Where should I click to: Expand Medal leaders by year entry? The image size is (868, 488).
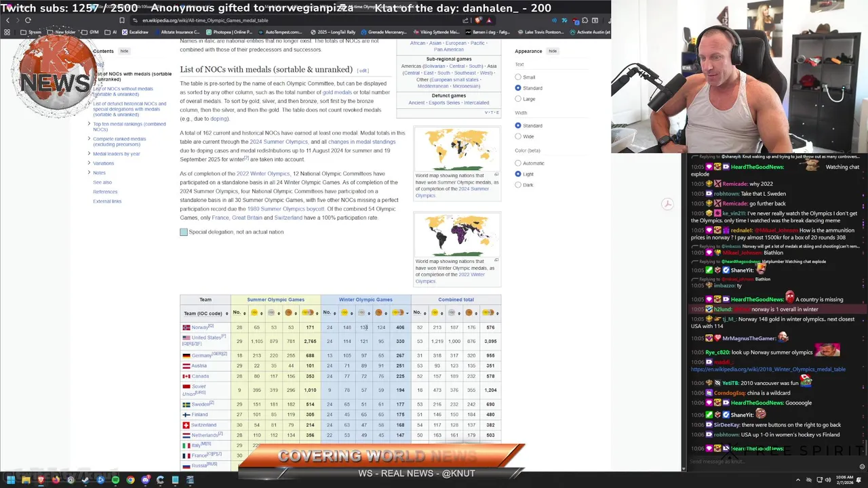(x=89, y=154)
